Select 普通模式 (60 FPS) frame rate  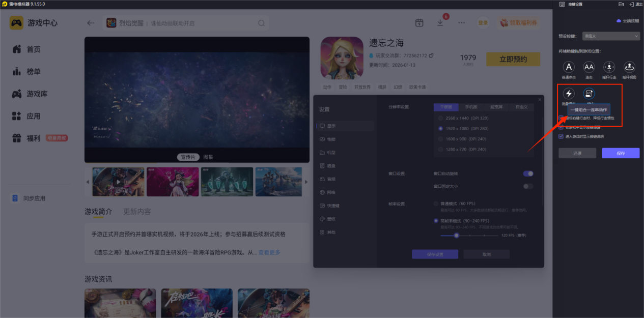(x=436, y=204)
